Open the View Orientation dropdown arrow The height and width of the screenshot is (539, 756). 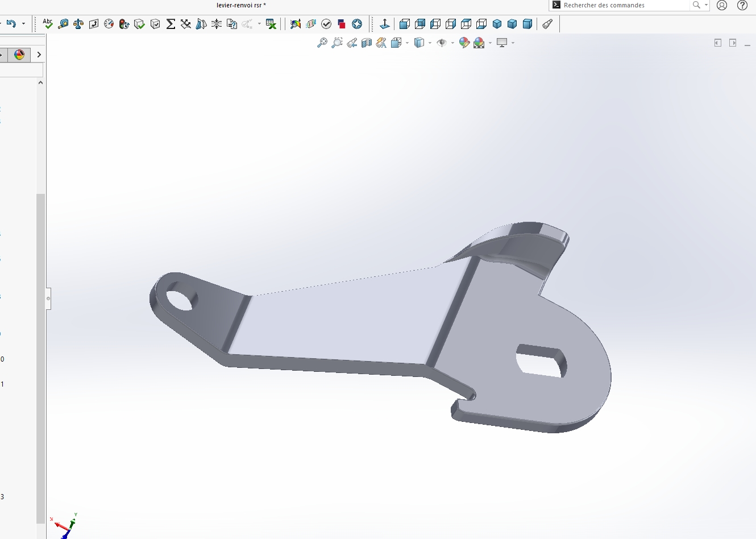407,43
